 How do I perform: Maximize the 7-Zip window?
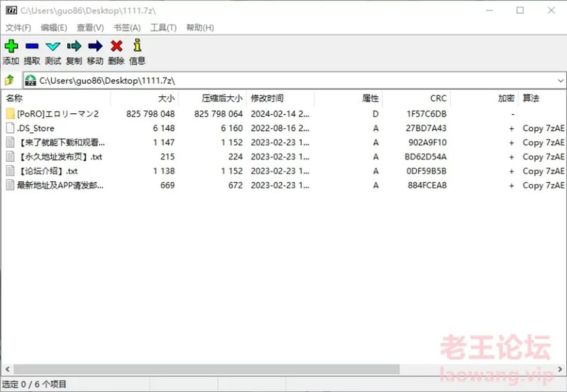[x=520, y=10]
